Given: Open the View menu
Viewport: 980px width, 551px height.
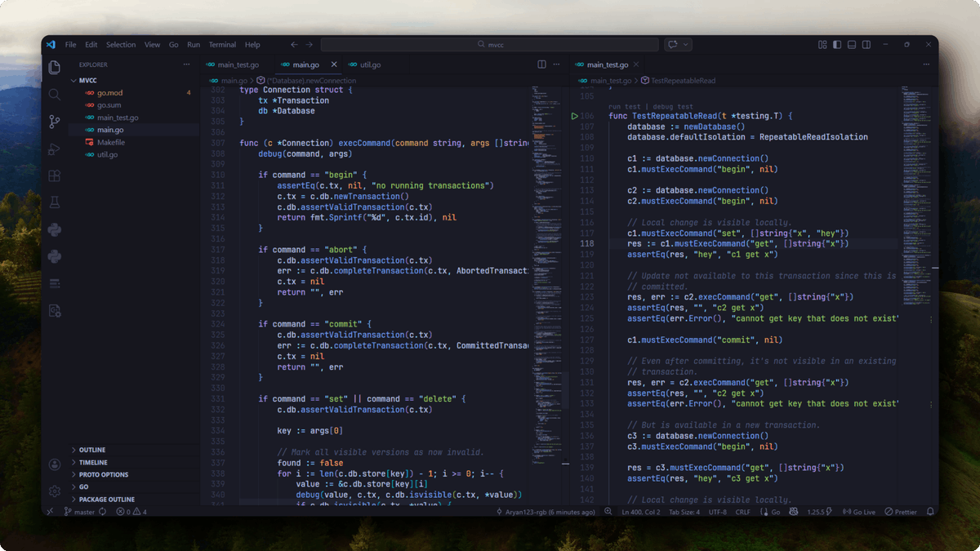Looking at the screenshot, I should point(153,45).
